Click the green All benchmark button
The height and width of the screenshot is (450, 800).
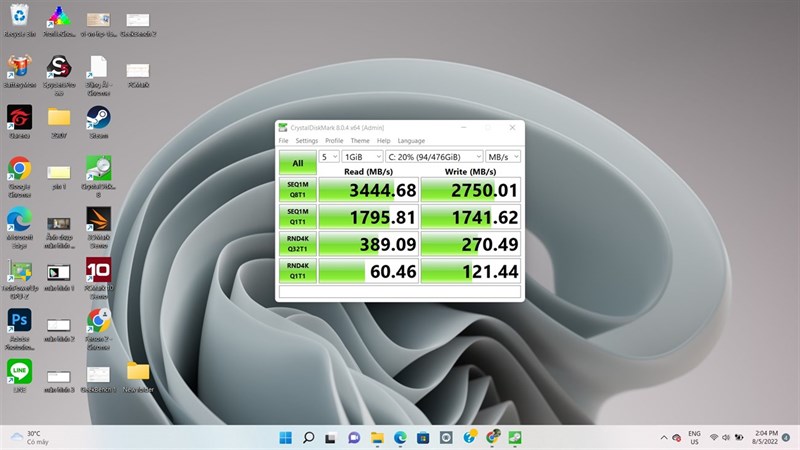297,163
